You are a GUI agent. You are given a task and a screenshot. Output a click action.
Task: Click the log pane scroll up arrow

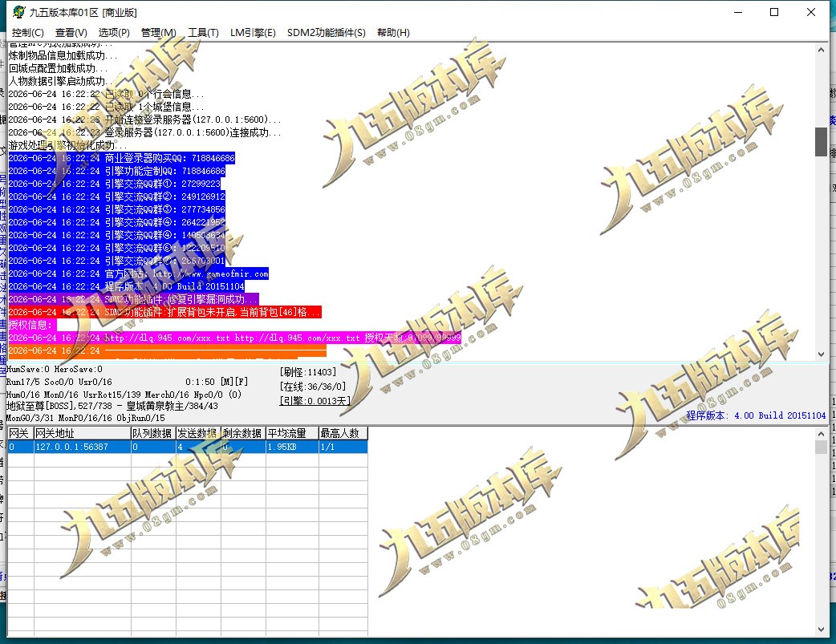pos(821,50)
